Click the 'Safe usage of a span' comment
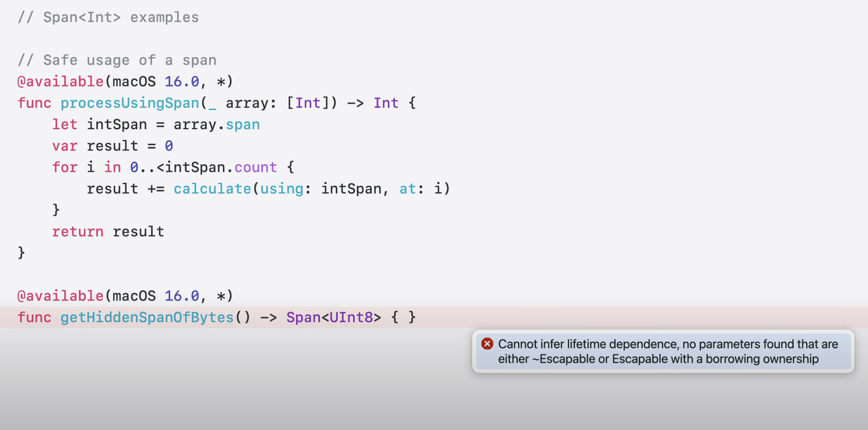The width and height of the screenshot is (868, 430). pyautogui.click(x=117, y=60)
